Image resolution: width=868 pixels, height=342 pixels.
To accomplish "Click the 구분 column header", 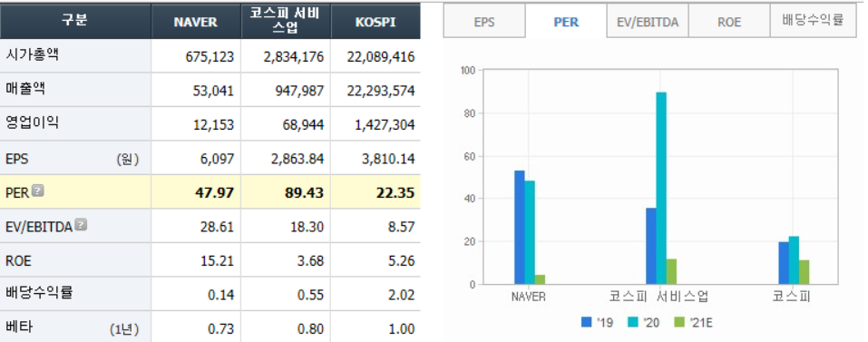I will coord(75,22).
